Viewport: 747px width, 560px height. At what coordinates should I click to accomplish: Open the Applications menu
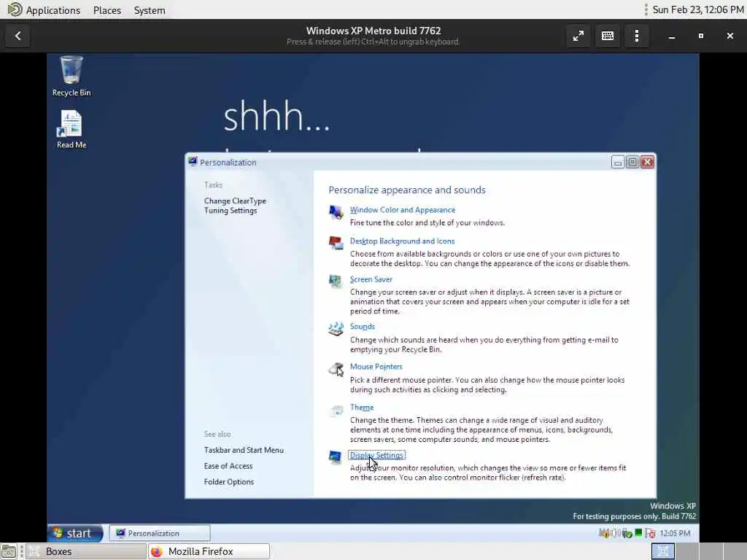coord(53,10)
